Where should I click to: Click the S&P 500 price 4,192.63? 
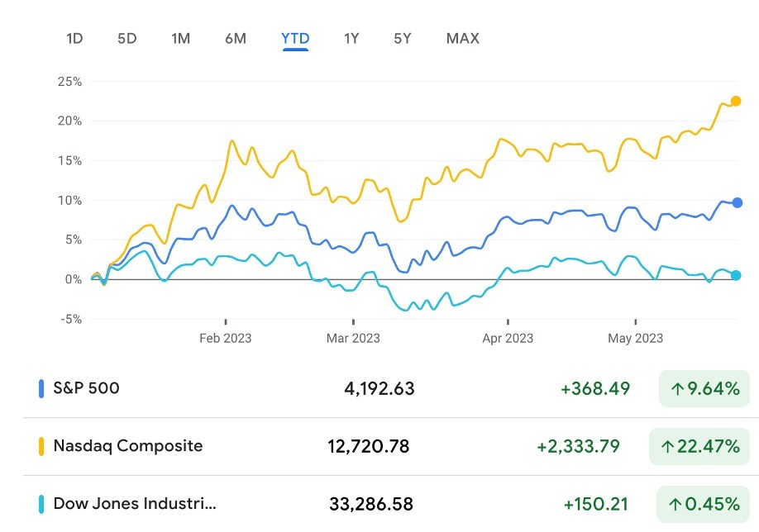pyautogui.click(x=379, y=388)
